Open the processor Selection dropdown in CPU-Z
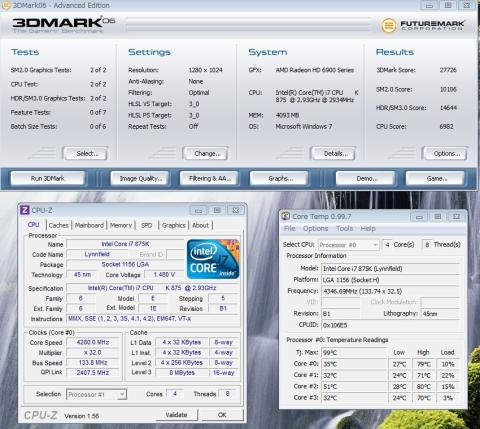This screenshot has width=480, height=429. pos(96,394)
